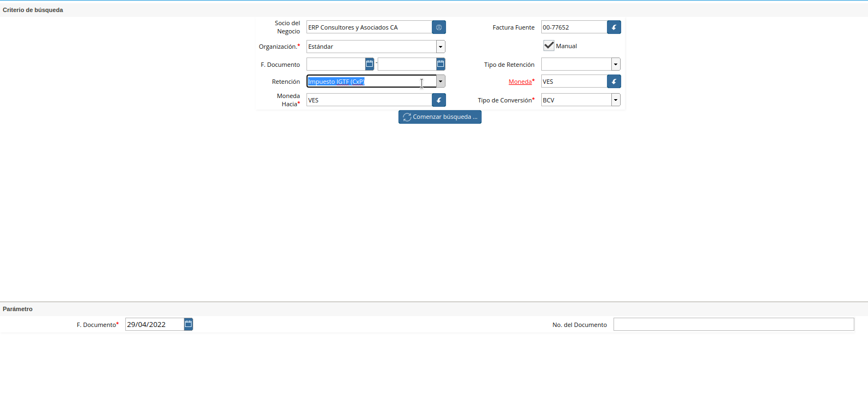Image resolution: width=868 pixels, height=419 pixels.
Task: Click the Socio del Negocio label
Action: (287, 27)
